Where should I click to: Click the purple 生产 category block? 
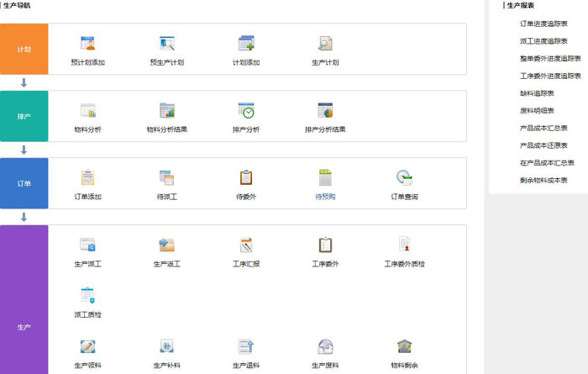click(24, 326)
